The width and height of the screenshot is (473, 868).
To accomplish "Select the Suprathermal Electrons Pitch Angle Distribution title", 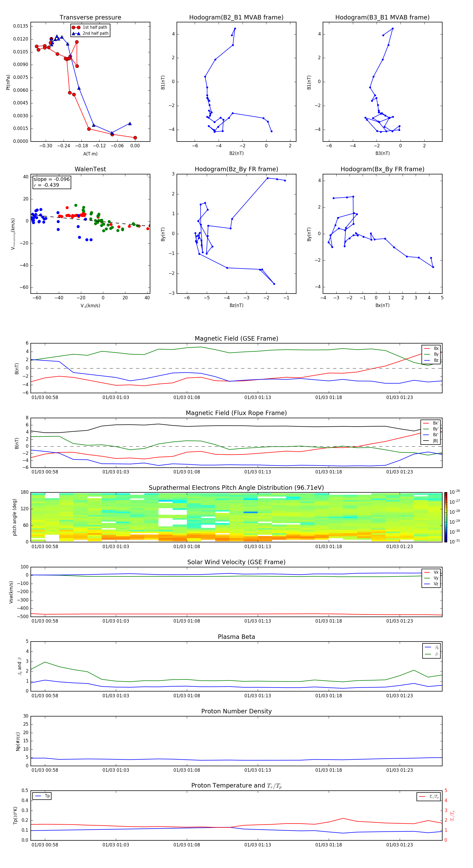I will [236, 488].
